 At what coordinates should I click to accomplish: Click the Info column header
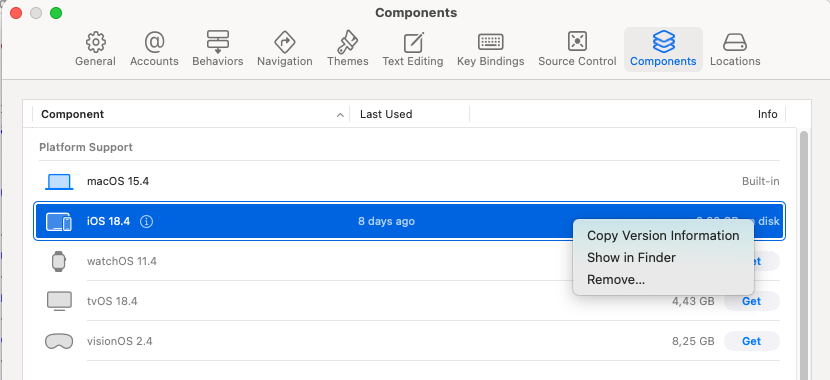point(767,114)
